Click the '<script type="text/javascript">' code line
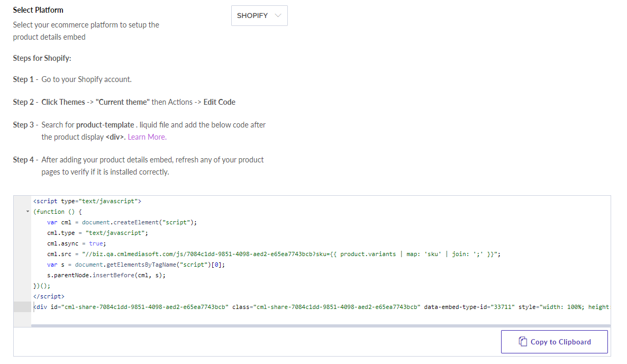The width and height of the screenshot is (627, 364). click(87, 201)
